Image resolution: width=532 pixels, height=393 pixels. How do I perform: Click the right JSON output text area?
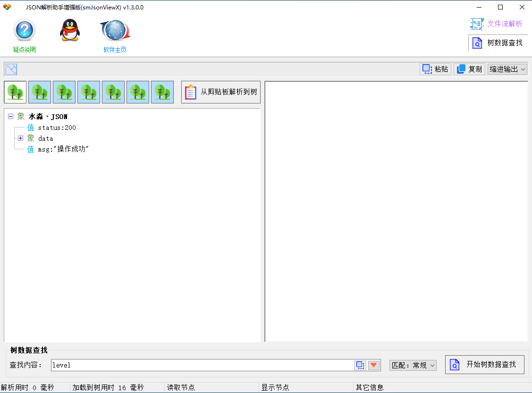click(397, 212)
